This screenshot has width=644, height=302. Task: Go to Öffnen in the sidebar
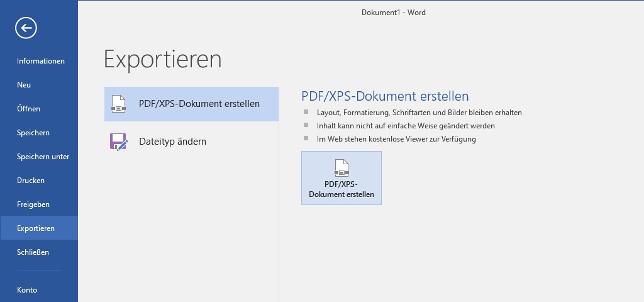pyautogui.click(x=28, y=109)
